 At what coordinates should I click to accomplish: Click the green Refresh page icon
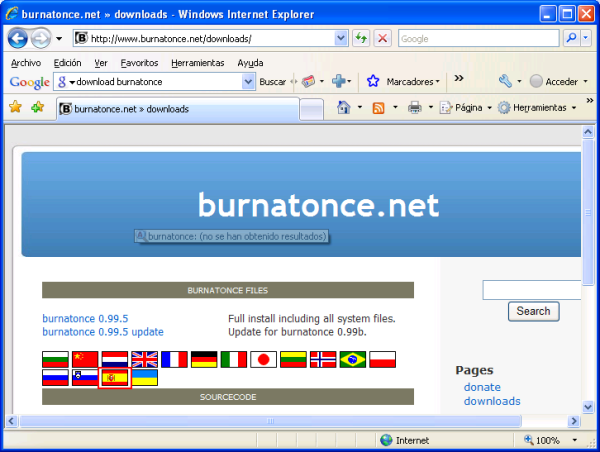pyautogui.click(x=362, y=39)
